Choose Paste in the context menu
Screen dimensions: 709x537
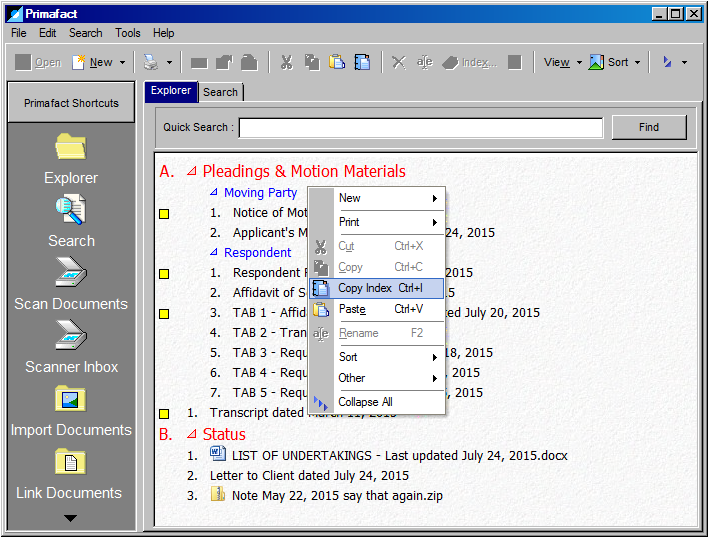point(376,309)
